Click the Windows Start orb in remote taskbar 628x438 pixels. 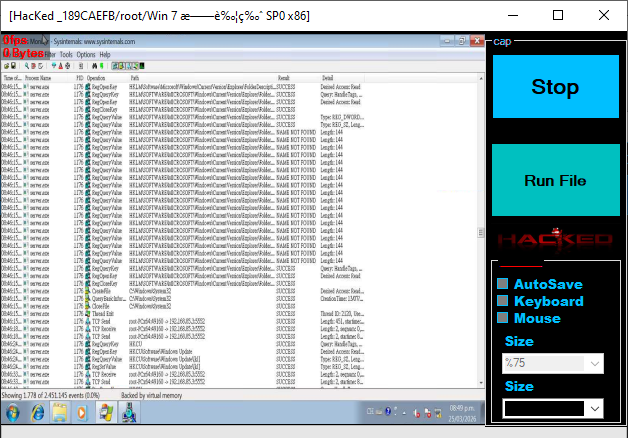[12, 412]
